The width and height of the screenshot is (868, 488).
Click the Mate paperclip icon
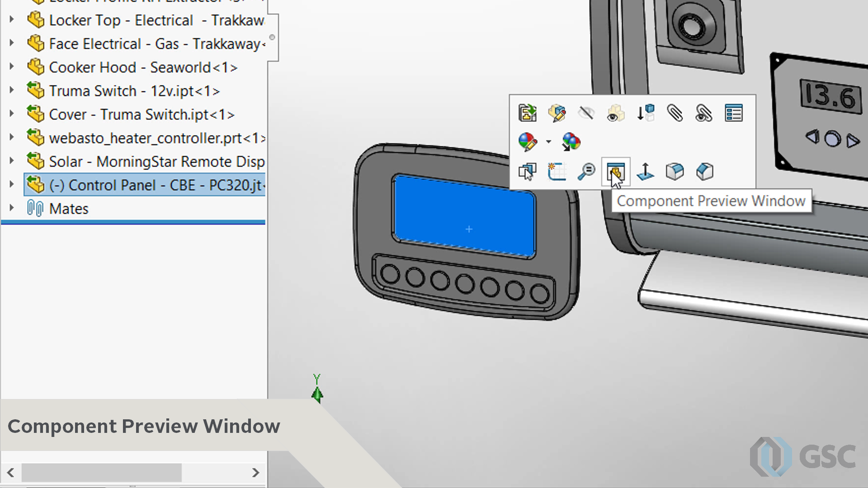pos(675,113)
